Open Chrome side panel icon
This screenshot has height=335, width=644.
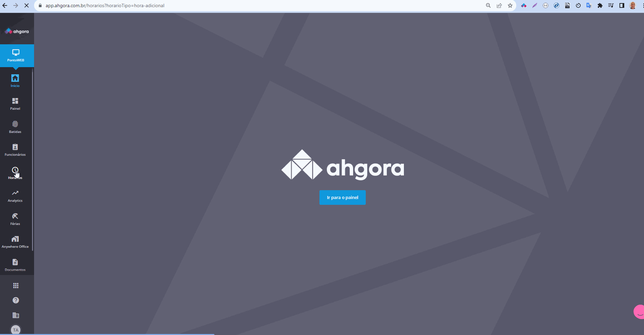pyautogui.click(x=622, y=5)
